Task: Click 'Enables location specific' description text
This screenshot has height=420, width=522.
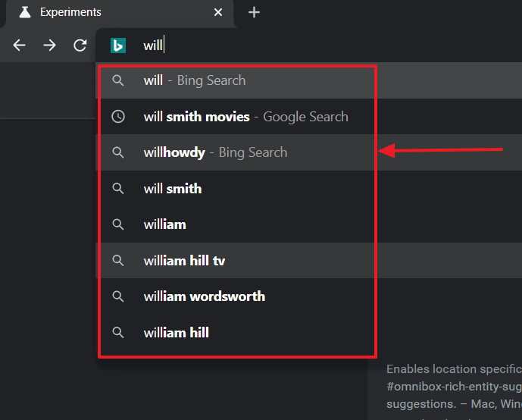Action: tap(454, 369)
